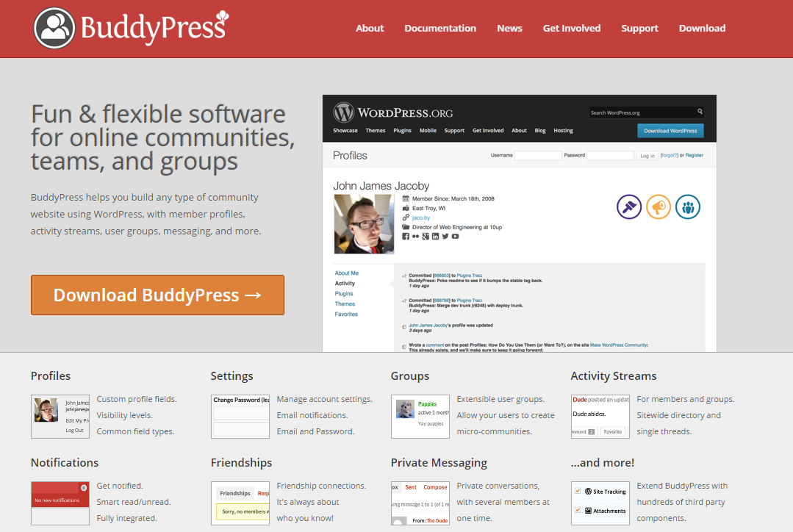Click the icon beside Attachments

(x=588, y=510)
